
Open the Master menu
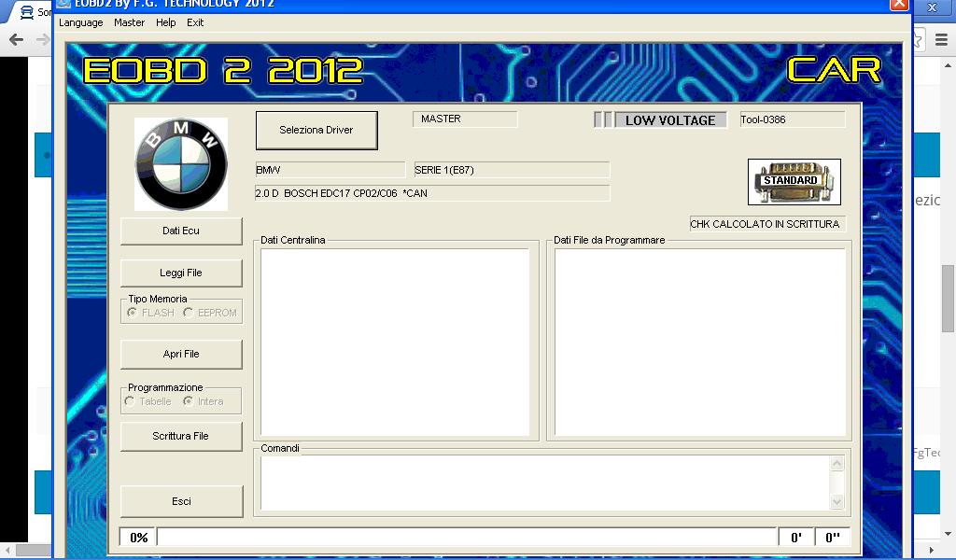(129, 22)
